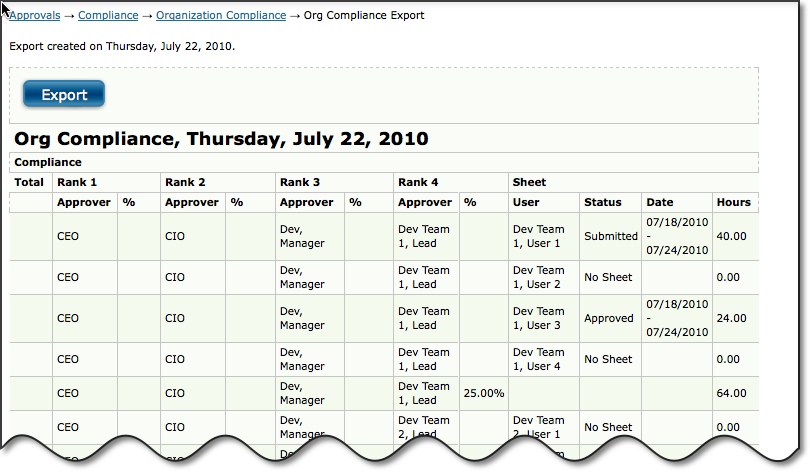
Task: Go to Compliance breadcrumb link
Action: tap(107, 16)
